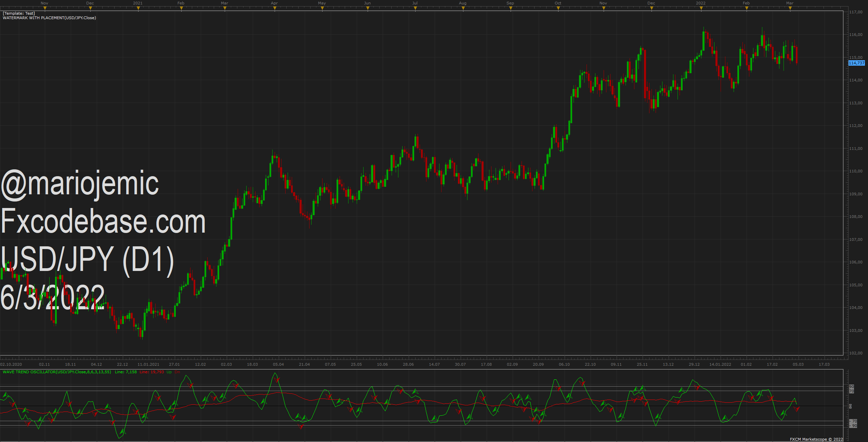Select the 29.12 date axis label

(x=694, y=364)
